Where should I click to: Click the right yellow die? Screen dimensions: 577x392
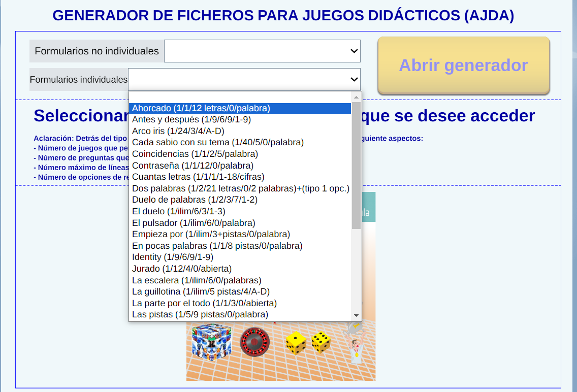point(320,342)
